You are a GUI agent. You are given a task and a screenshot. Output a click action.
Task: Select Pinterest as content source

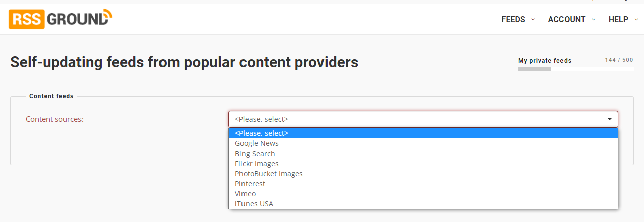[x=423, y=184]
